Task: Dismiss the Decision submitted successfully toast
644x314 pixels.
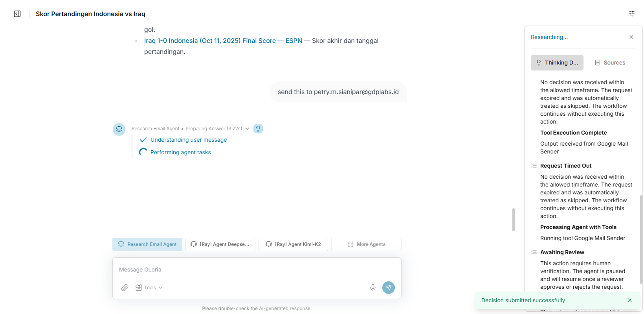Action: click(x=629, y=300)
